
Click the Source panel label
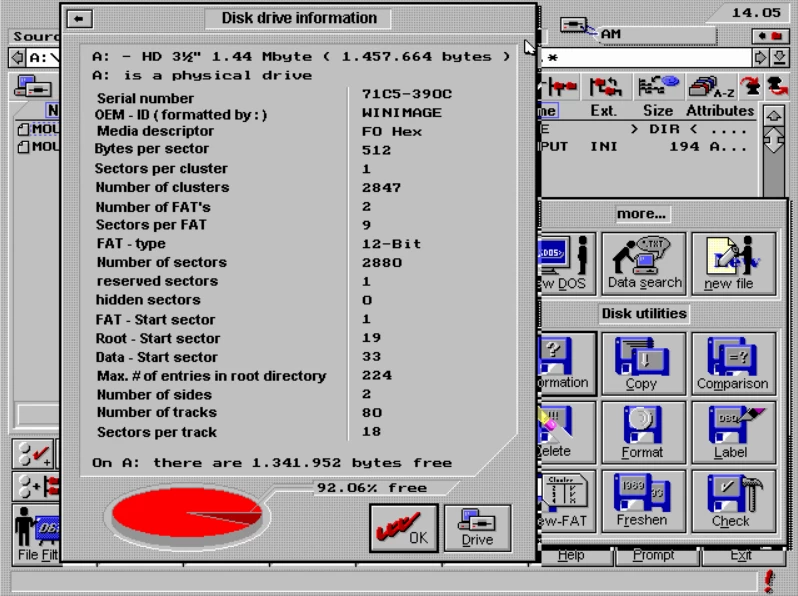36,37
